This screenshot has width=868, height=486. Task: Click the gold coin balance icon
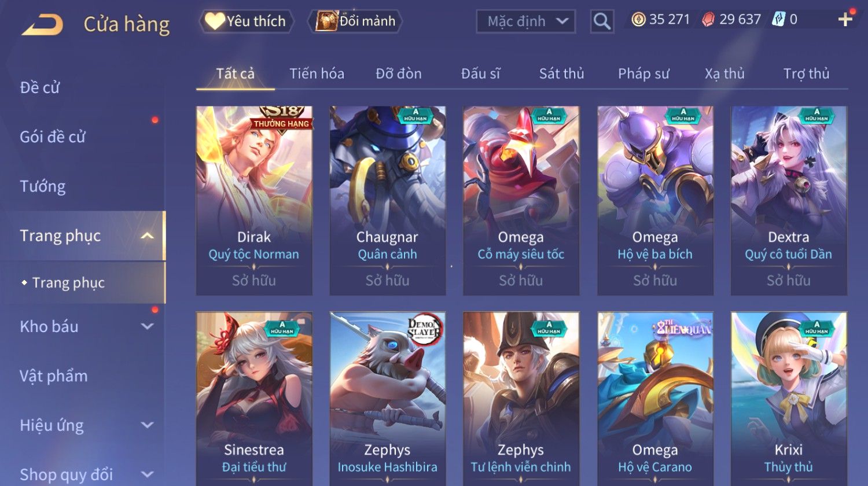click(638, 20)
